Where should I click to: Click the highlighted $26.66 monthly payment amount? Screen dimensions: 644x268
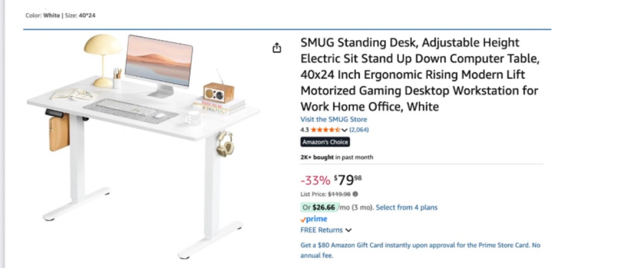pyautogui.click(x=323, y=207)
